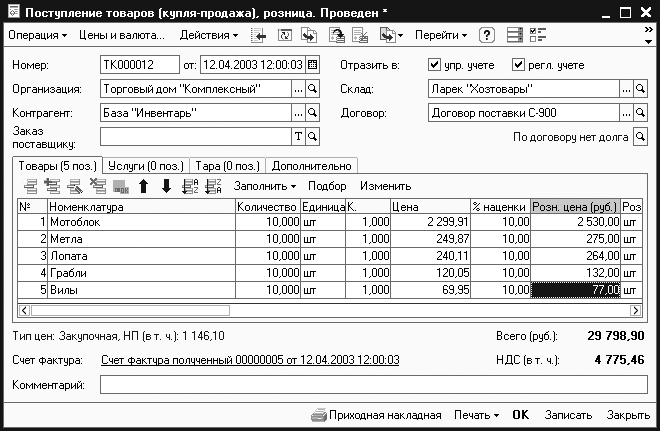Click the scroll right arrow of table

635,311
